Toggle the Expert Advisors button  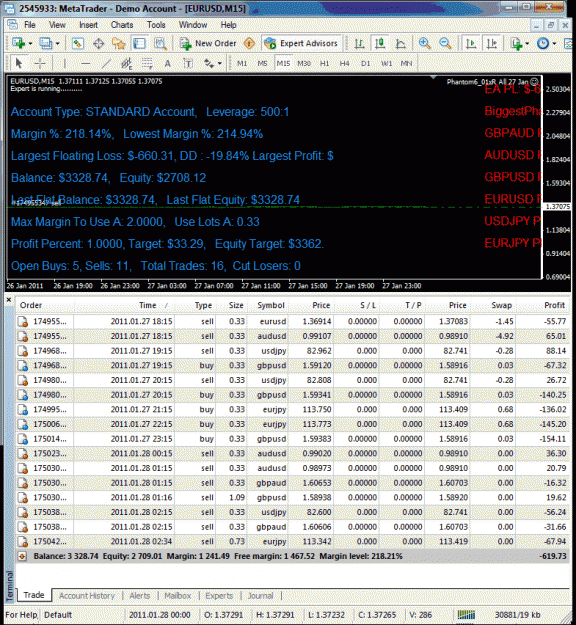click(301, 43)
